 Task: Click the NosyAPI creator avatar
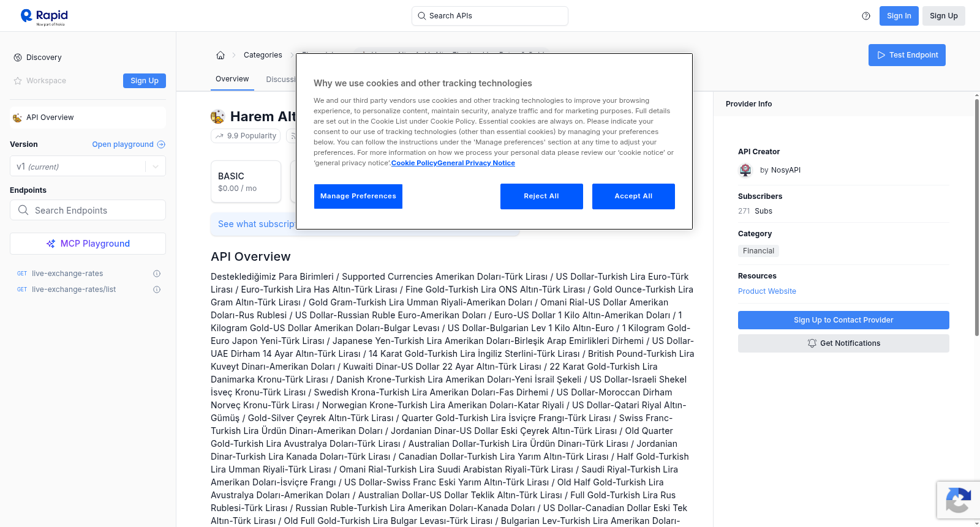pos(745,170)
